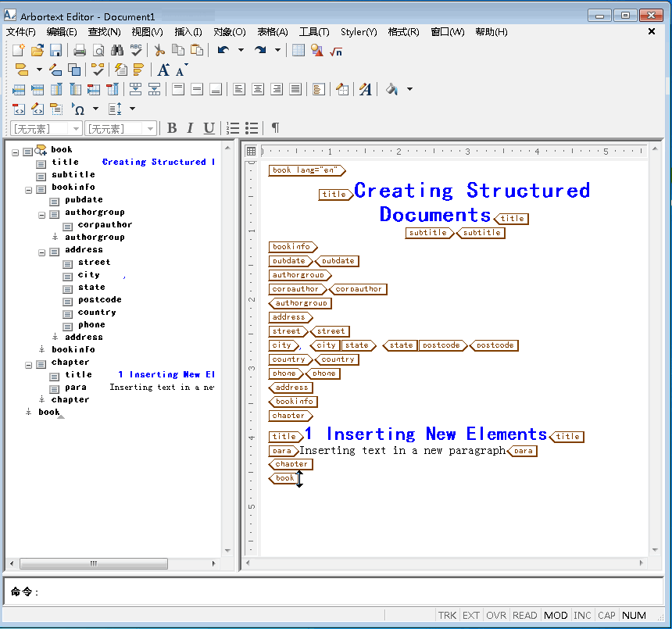Viewport: 672px width, 629px height.
Task: Click the italic A with pencil styler icon
Action: (x=365, y=89)
